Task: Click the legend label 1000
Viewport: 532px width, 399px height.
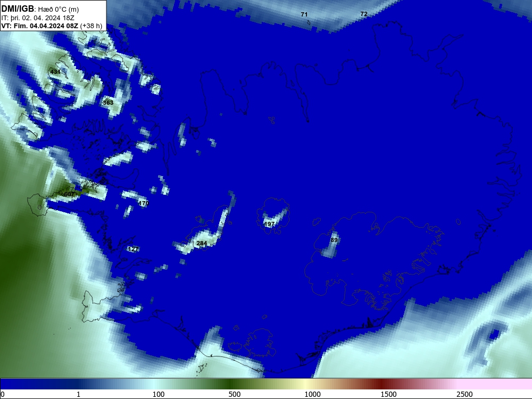Action: click(312, 394)
